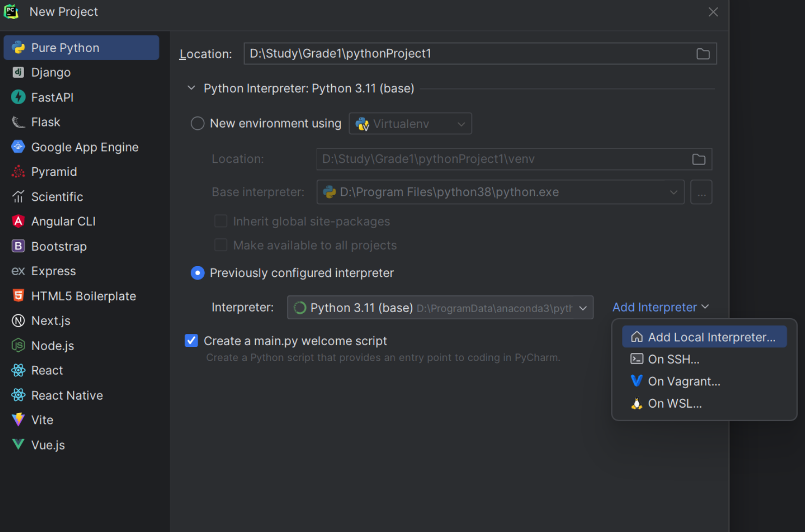Select Django project type
Image resolution: width=805 pixels, height=532 pixels.
pyautogui.click(x=81, y=72)
